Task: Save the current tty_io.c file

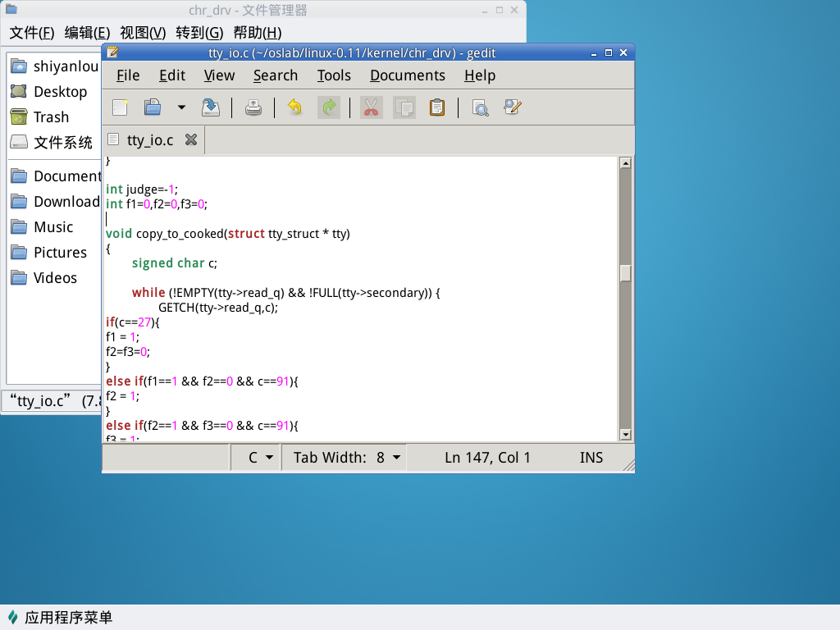Action: (x=211, y=107)
